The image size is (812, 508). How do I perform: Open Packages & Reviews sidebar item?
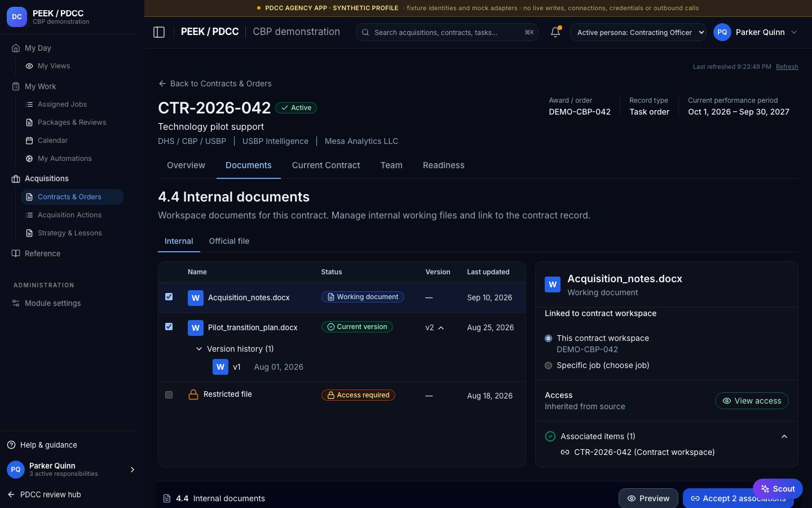(72, 122)
